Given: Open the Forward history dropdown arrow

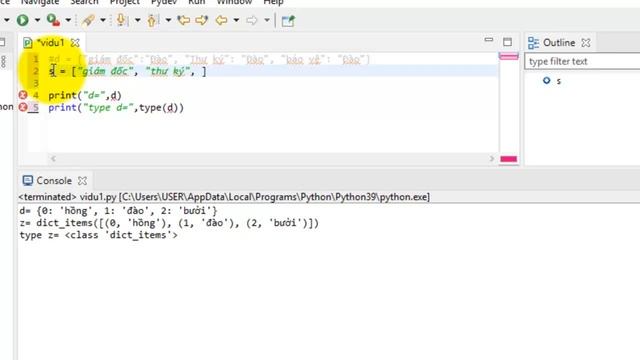Looking at the screenshot, I should click(267, 20).
